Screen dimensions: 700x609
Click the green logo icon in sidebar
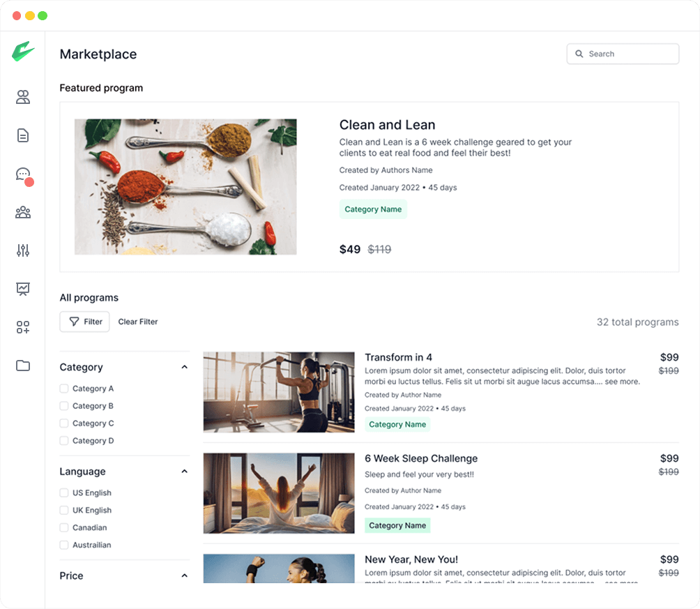[23, 52]
